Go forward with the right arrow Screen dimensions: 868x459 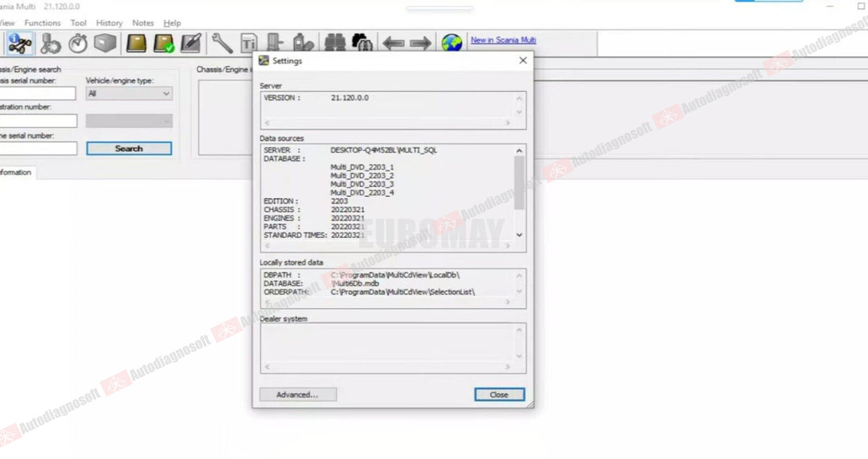click(x=420, y=43)
